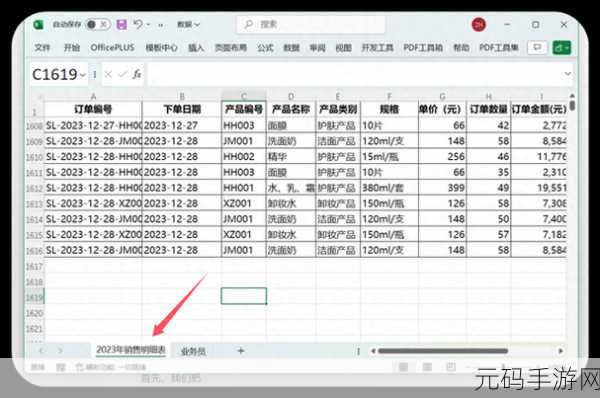The height and width of the screenshot is (398, 600).
Task: Click the vertical scrollbar thumb
Action: [x=572, y=105]
